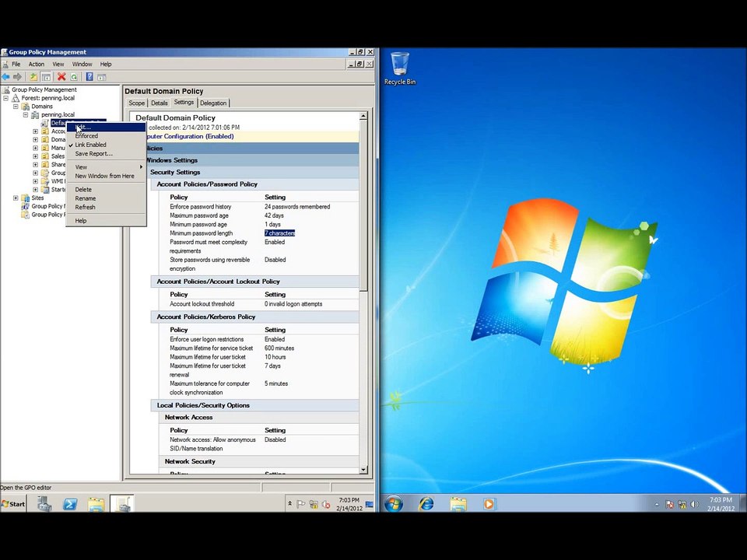
Task: Show hidden icons in the Windows 7 tray
Action: [657, 504]
